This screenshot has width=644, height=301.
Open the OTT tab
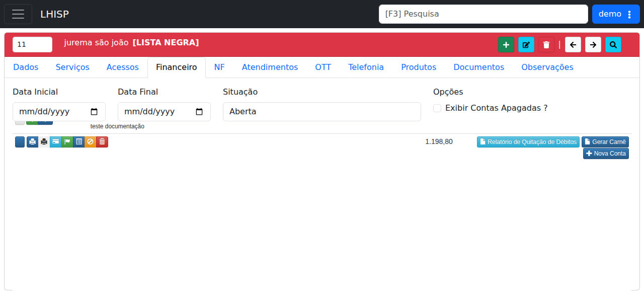pyautogui.click(x=323, y=67)
